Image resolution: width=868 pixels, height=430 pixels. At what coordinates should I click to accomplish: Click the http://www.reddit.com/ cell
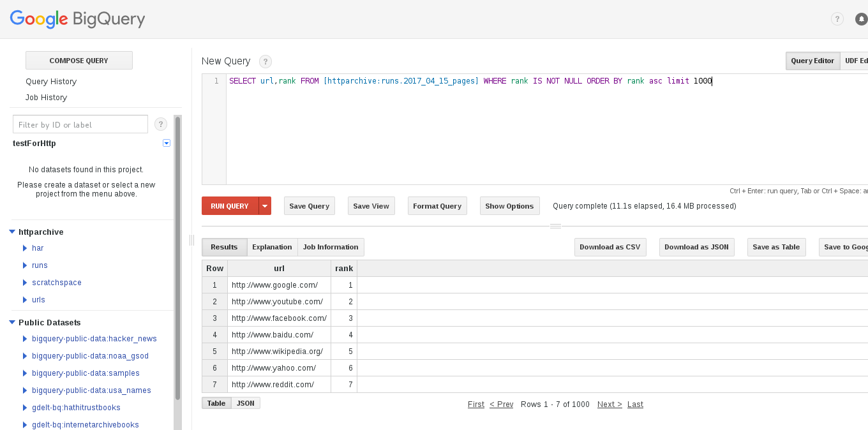279,385
